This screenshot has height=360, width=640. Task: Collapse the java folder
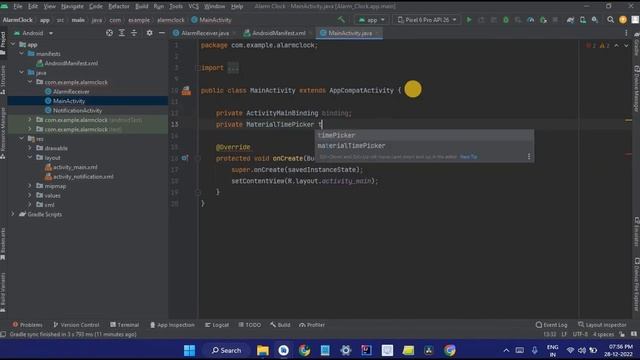coord(22,72)
